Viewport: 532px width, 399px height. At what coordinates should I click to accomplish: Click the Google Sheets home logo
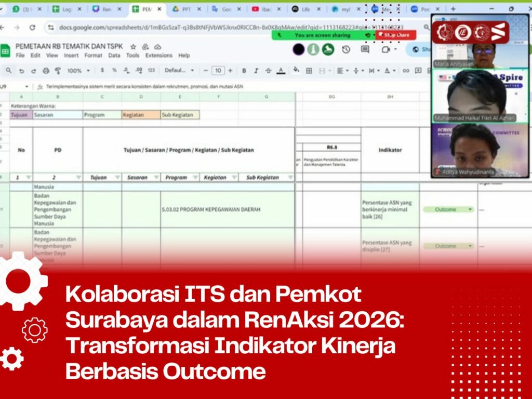[5, 51]
